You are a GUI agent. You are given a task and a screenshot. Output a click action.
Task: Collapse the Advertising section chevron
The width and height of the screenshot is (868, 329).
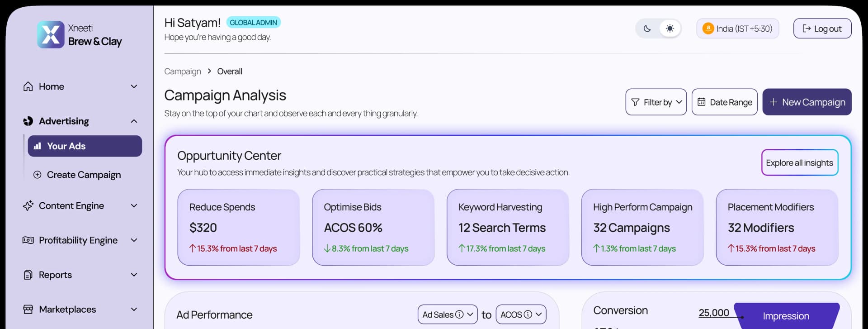coord(134,121)
